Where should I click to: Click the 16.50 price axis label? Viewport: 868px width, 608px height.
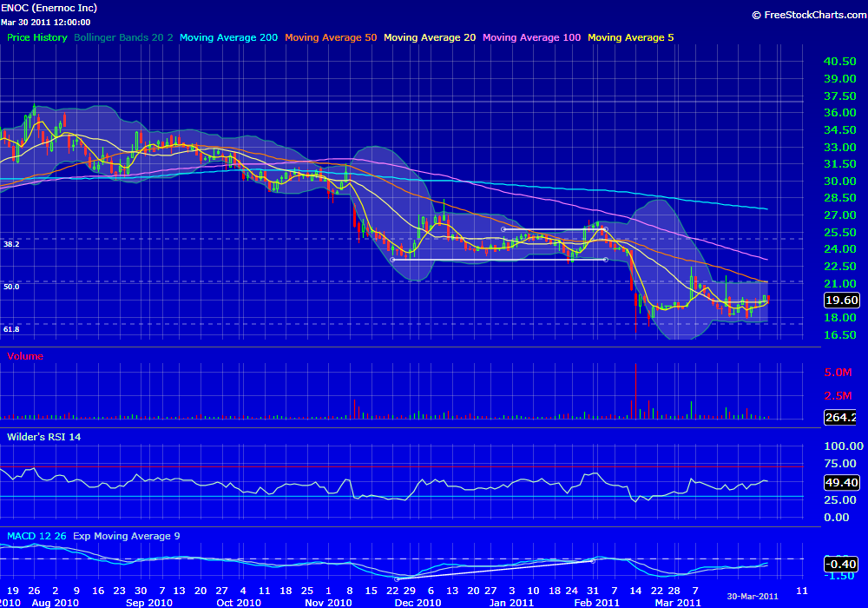pyautogui.click(x=839, y=335)
